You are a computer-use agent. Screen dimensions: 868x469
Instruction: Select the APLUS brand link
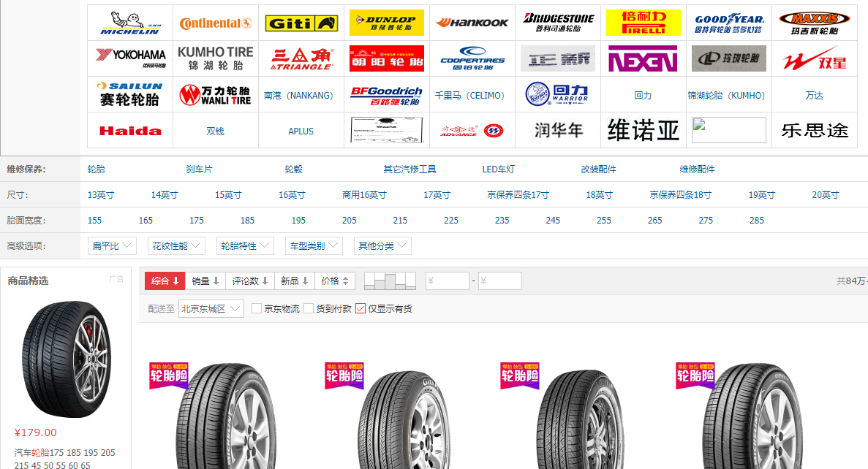(301, 131)
